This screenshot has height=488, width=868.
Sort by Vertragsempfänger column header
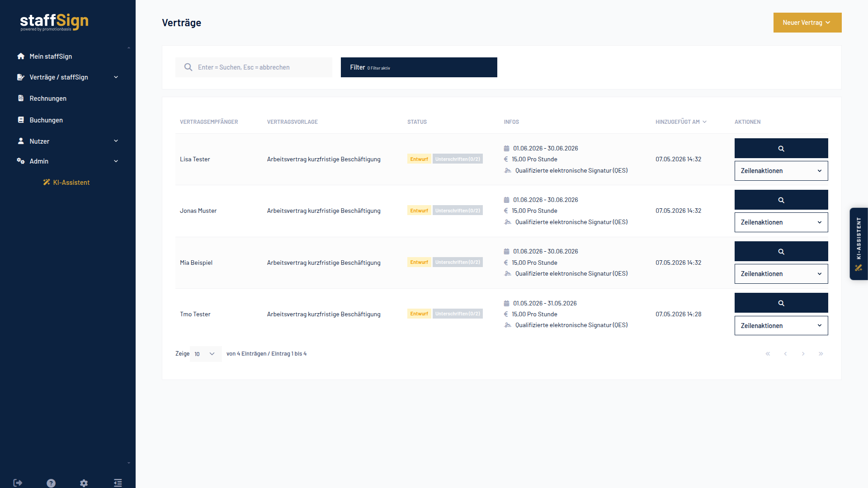coord(209,122)
